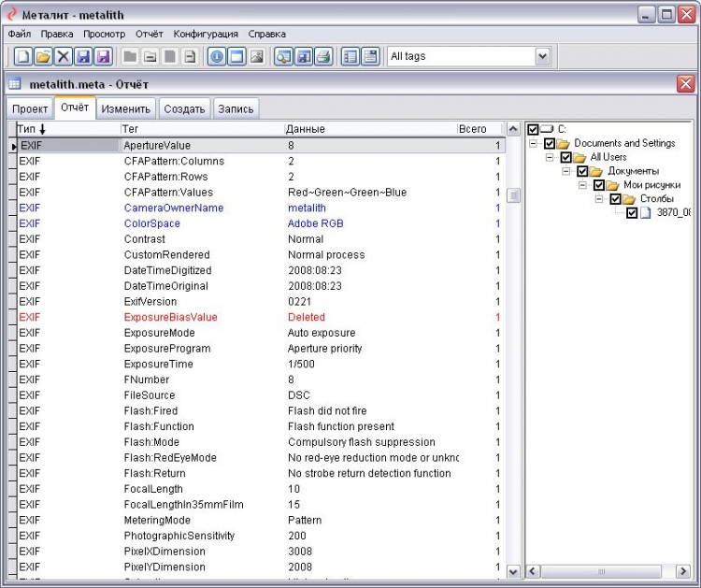Sort by the Тег column header
Image resolution: width=701 pixels, height=588 pixels.
pyautogui.click(x=201, y=129)
